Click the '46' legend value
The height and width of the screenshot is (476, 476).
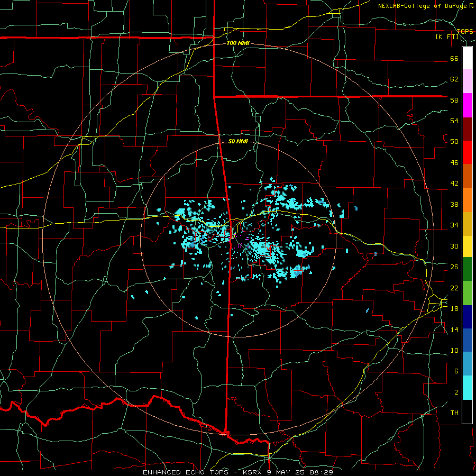click(454, 163)
